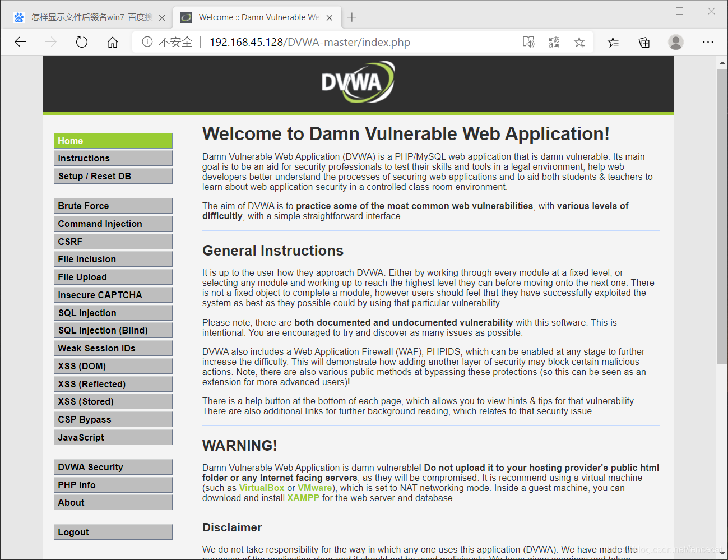
Task: Open the favorites list icon
Action: click(x=613, y=42)
